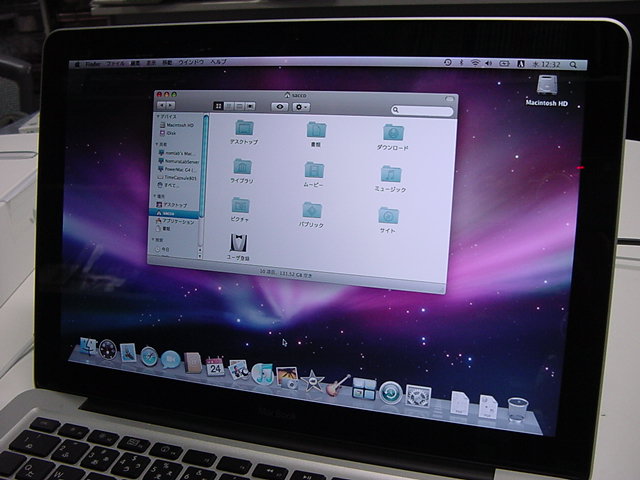This screenshot has height=480, width=640.
Task: Open the ムービー folder
Action: coord(314,170)
